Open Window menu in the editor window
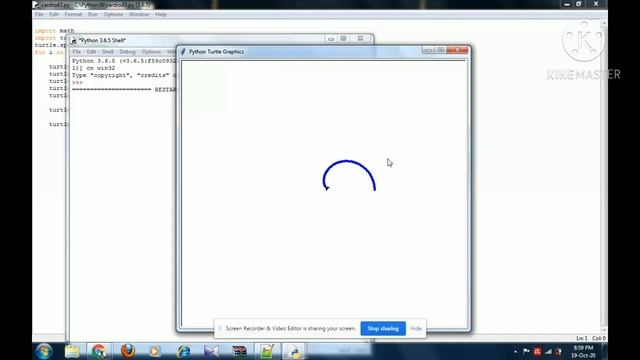This screenshot has height=360, width=640. 139,14
